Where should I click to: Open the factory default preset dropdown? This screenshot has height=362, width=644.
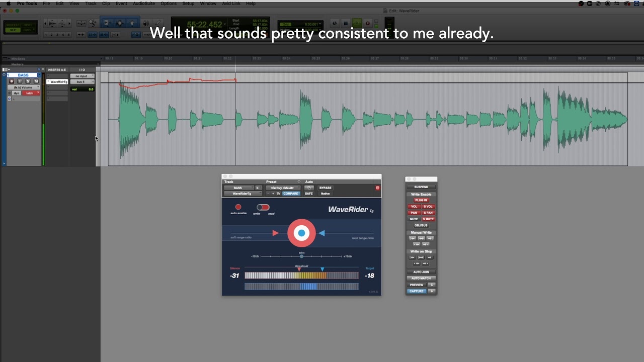tap(283, 188)
